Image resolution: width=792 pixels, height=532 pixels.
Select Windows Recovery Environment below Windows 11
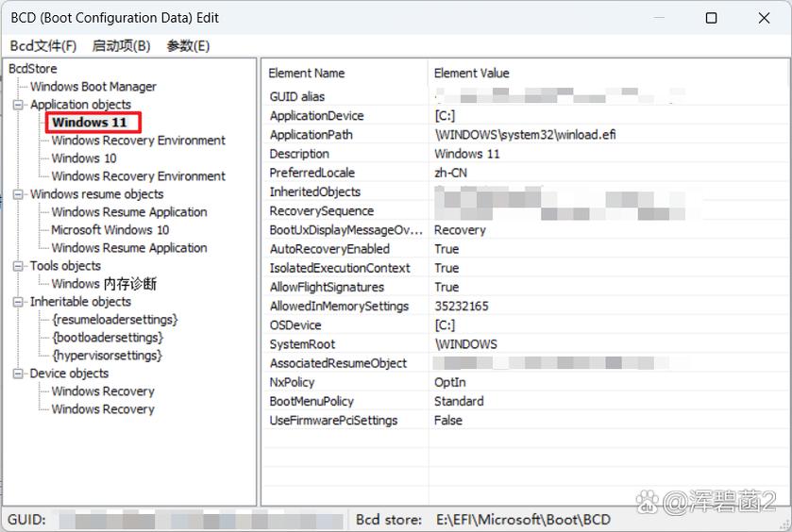point(139,141)
